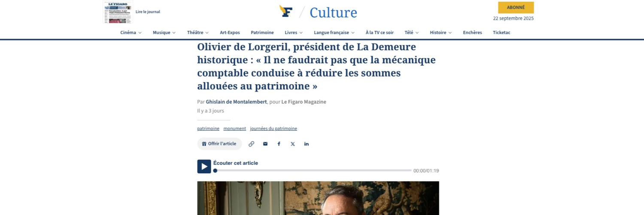
Task: Open the Le Figaro newspaper front page thumbnail
Action: [x=118, y=12]
